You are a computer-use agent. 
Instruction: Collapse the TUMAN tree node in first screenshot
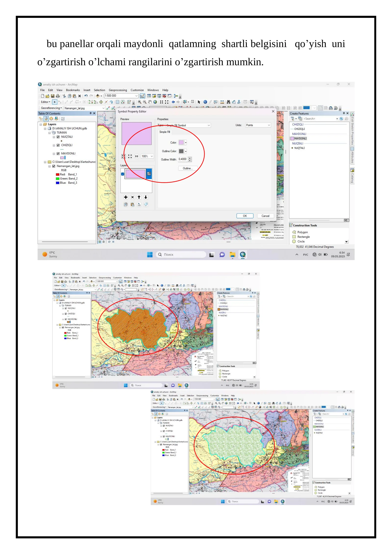point(49,133)
